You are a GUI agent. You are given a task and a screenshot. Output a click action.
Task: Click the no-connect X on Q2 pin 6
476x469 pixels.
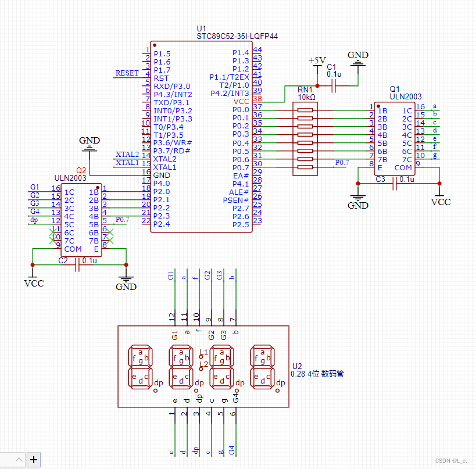(110, 233)
